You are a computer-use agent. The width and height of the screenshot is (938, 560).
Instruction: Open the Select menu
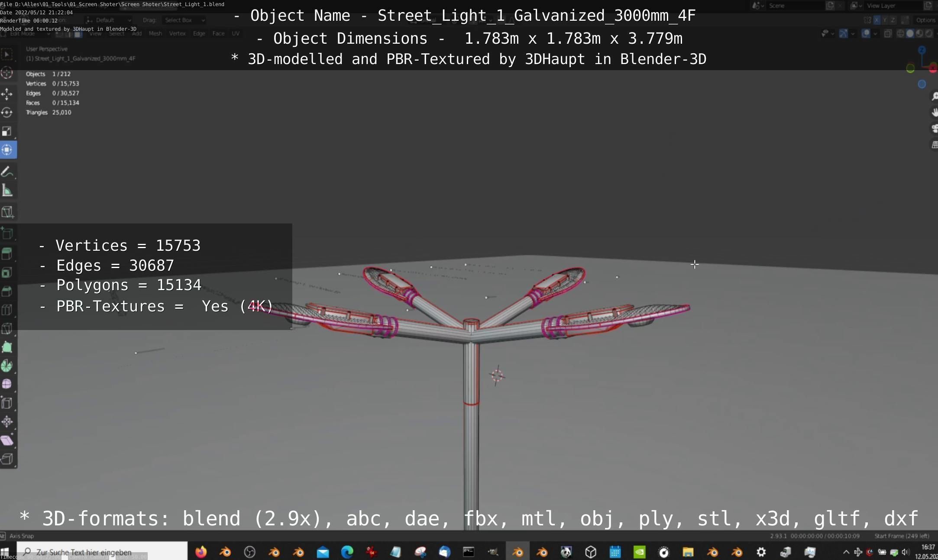point(116,33)
